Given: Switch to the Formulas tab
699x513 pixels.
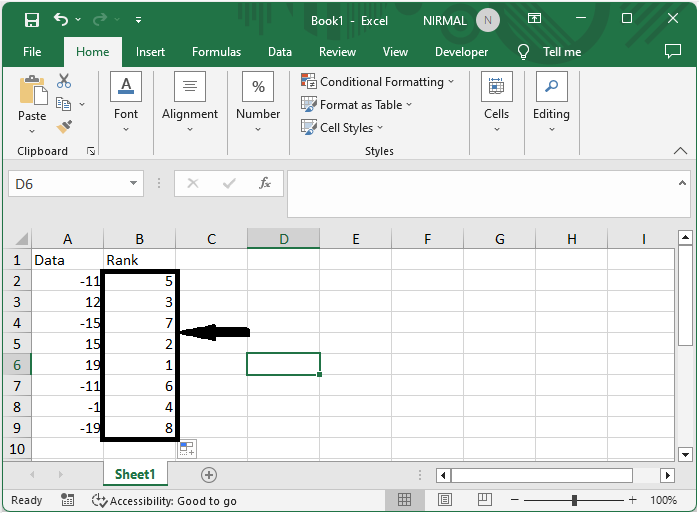Looking at the screenshot, I should [x=216, y=52].
